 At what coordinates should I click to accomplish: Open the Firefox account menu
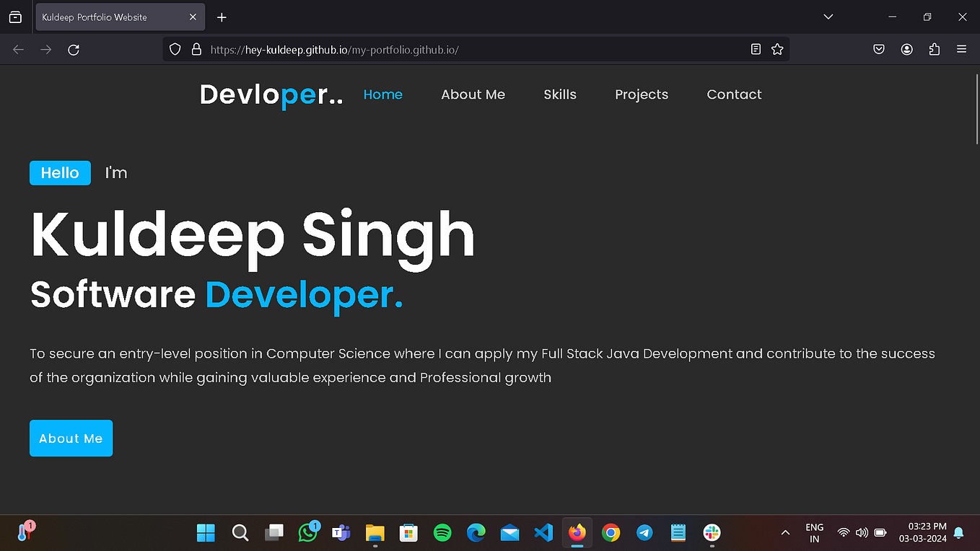(906, 49)
